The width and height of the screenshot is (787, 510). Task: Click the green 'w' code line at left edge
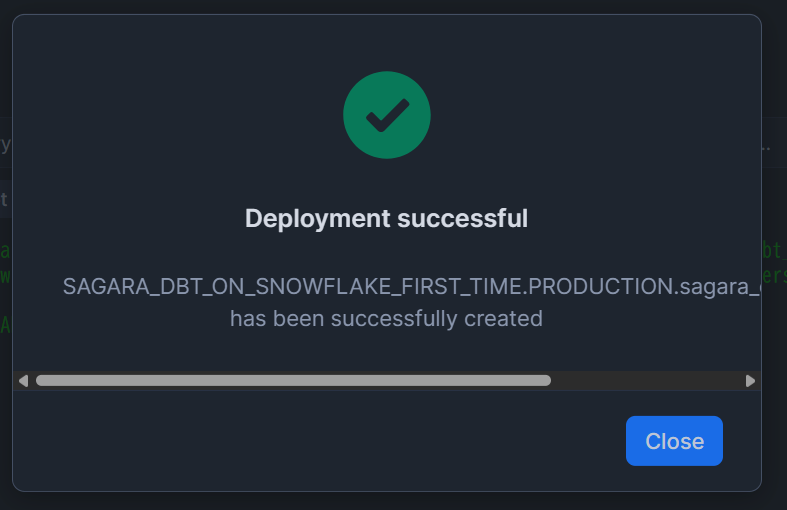pos(5,276)
